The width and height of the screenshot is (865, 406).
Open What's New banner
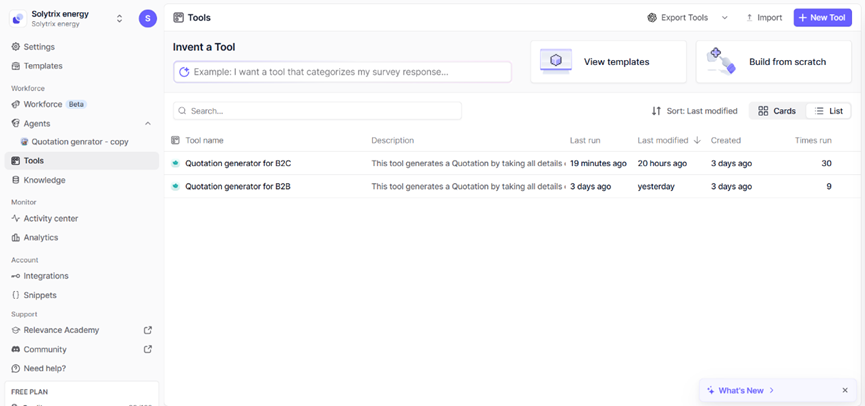[x=741, y=391]
